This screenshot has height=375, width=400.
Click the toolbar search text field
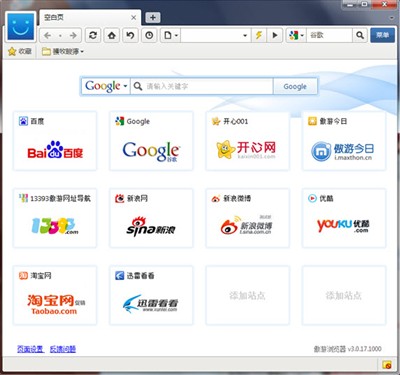tap(329, 35)
